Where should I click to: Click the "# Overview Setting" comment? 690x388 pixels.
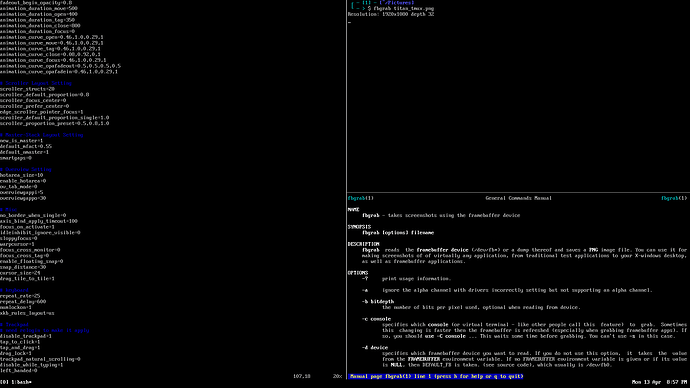(x=26, y=169)
